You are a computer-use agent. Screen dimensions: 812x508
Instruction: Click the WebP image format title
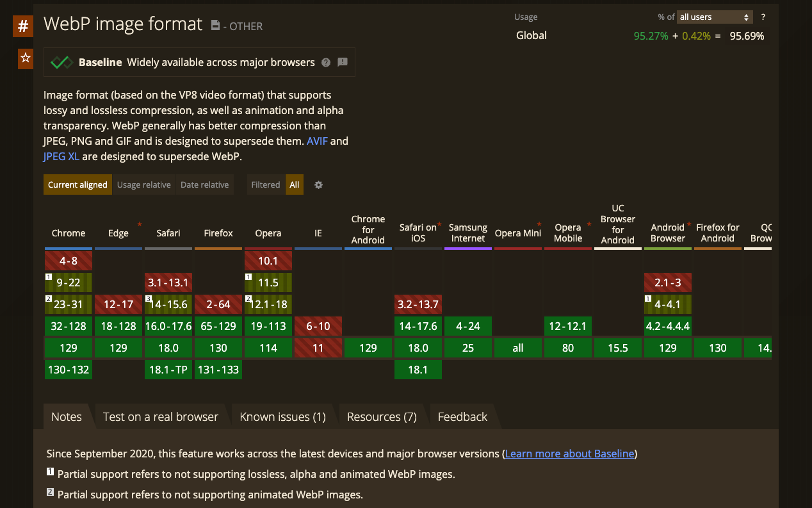(123, 24)
